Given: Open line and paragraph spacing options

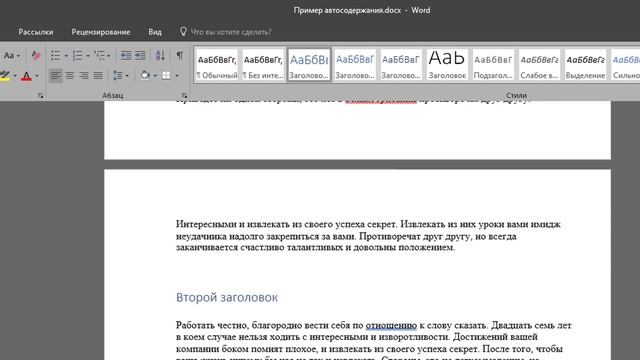Looking at the screenshot, I should [x=121, y=76].
